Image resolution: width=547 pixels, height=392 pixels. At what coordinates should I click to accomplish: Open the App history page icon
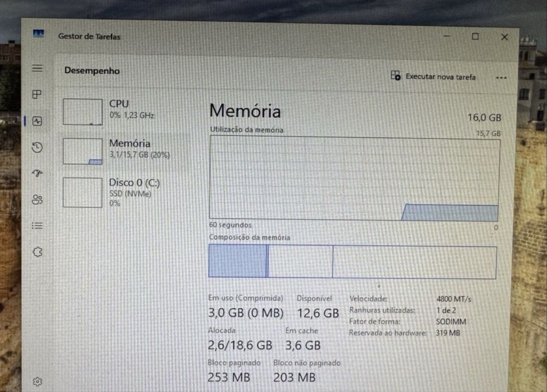pyautogui.click(x=37, y=147)
